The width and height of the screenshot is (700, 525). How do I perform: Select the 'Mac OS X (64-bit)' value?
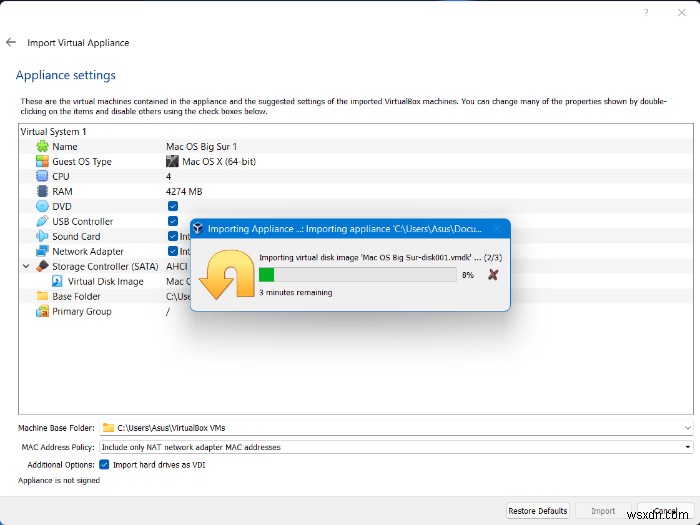point(219,162)
